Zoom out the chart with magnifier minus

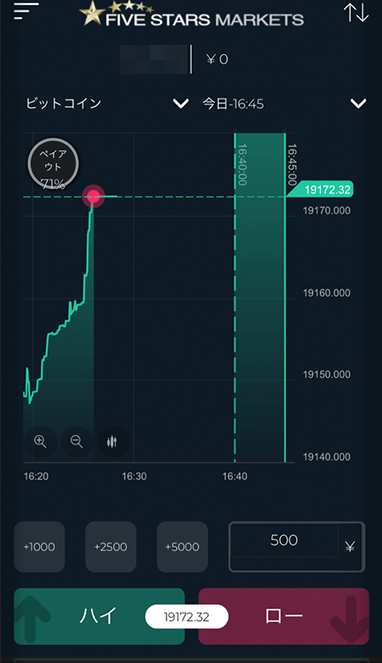coord(77,442)
